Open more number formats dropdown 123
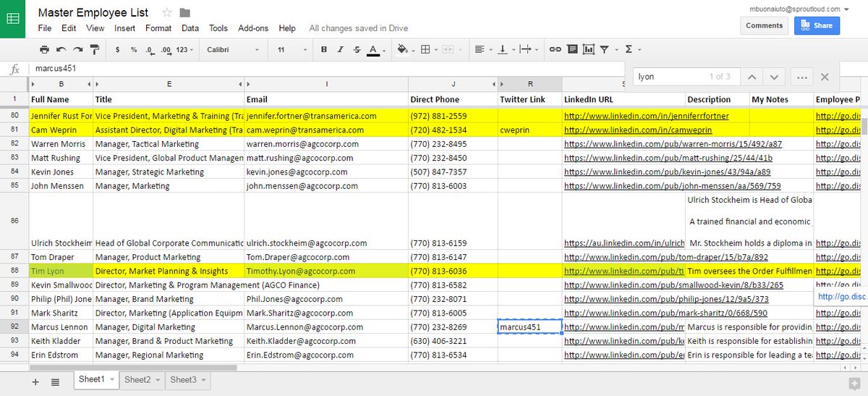868x396 pixels. [185, 50]
